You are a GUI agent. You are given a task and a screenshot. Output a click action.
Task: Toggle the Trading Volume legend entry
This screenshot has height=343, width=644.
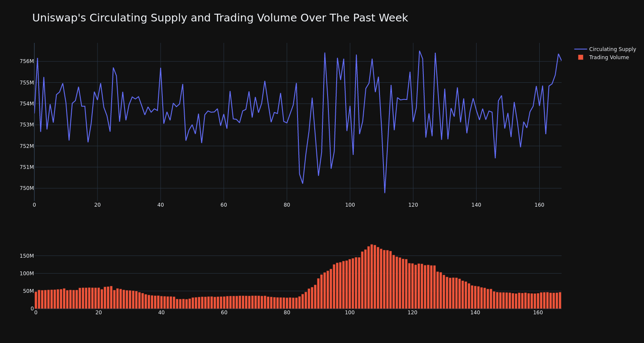click(x=605, y=57)
